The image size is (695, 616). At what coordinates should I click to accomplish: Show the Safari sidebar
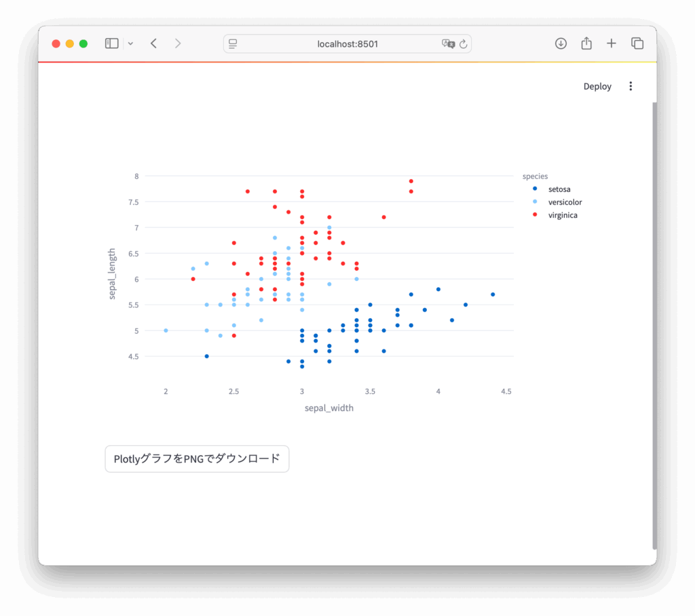[x=112, y=43]
